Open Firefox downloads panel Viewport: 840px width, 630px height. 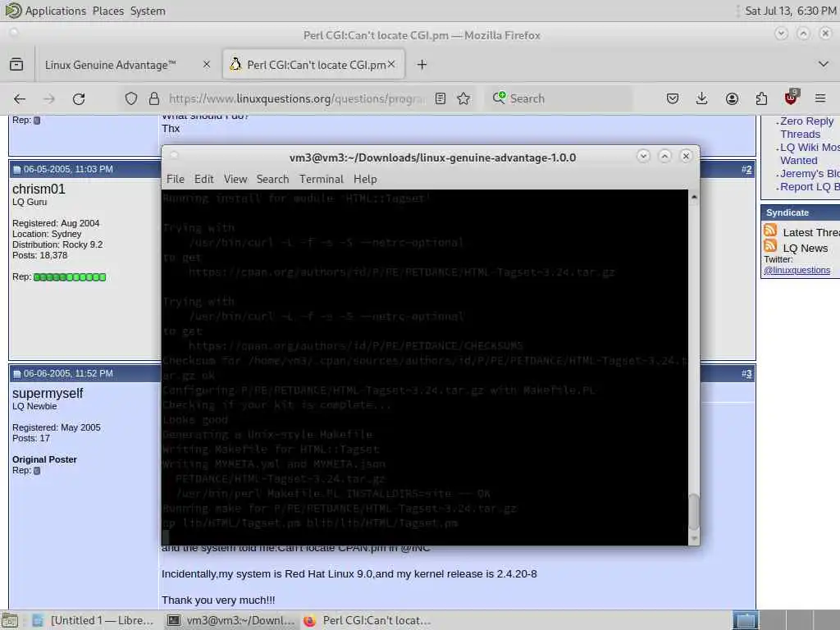(x=702, y=98)
